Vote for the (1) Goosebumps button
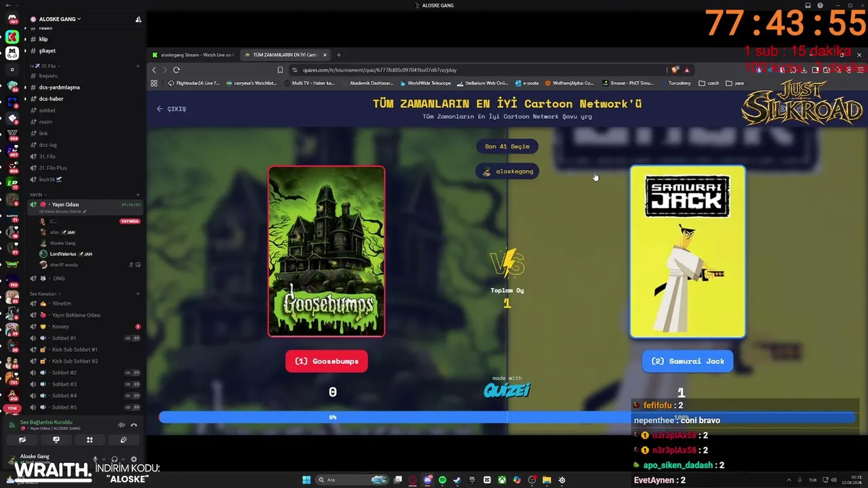868x488 pixels. click(327, 361)
